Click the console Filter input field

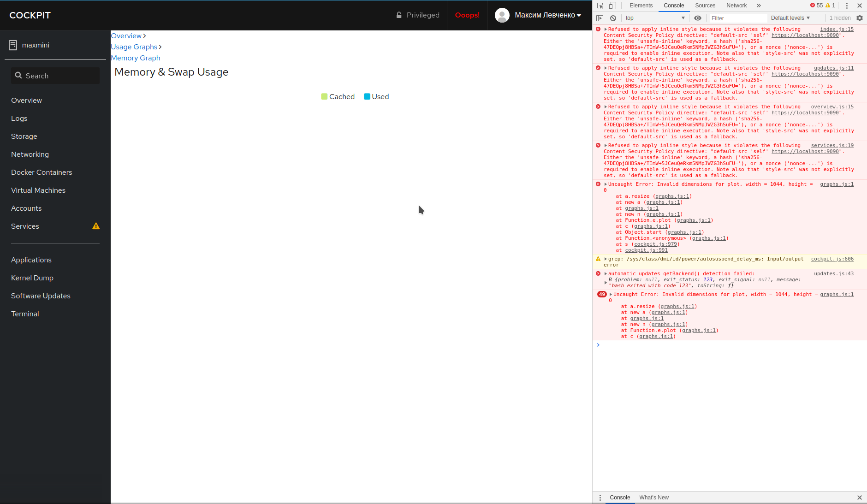[737, 18]
